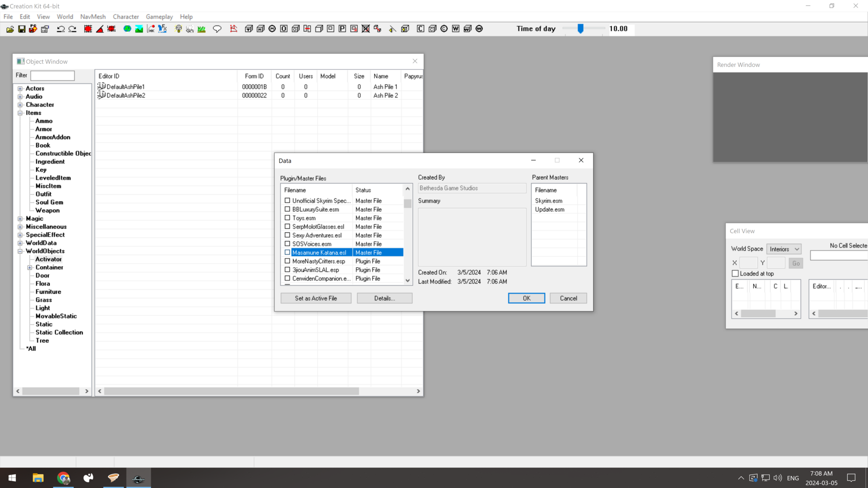Expand the Miscellaneous tree node

pyautogui.click(x=20, y=227)
